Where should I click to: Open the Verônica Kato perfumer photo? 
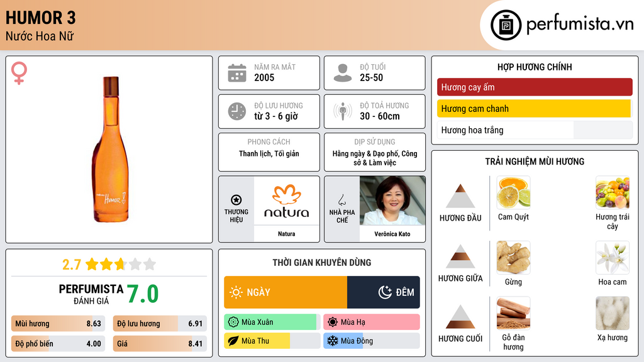click(392, 200)
